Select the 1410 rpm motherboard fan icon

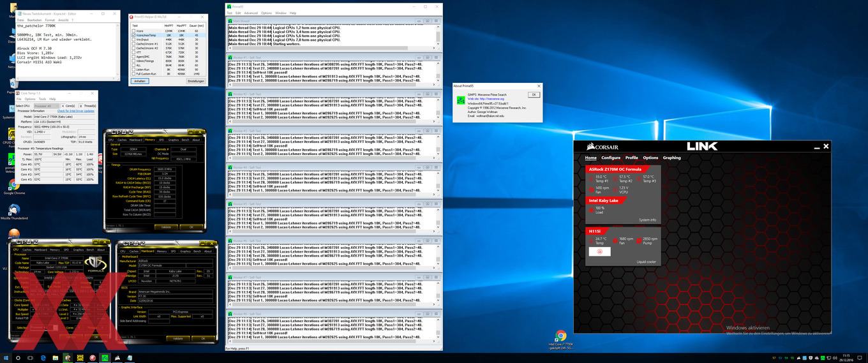tap(591, 189)
